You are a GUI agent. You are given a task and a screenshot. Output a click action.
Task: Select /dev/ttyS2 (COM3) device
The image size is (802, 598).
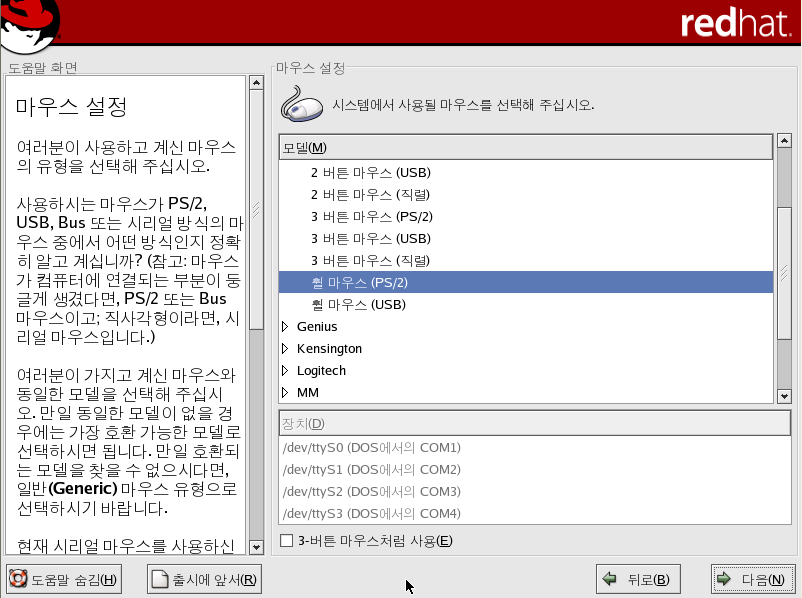(535, 492)
